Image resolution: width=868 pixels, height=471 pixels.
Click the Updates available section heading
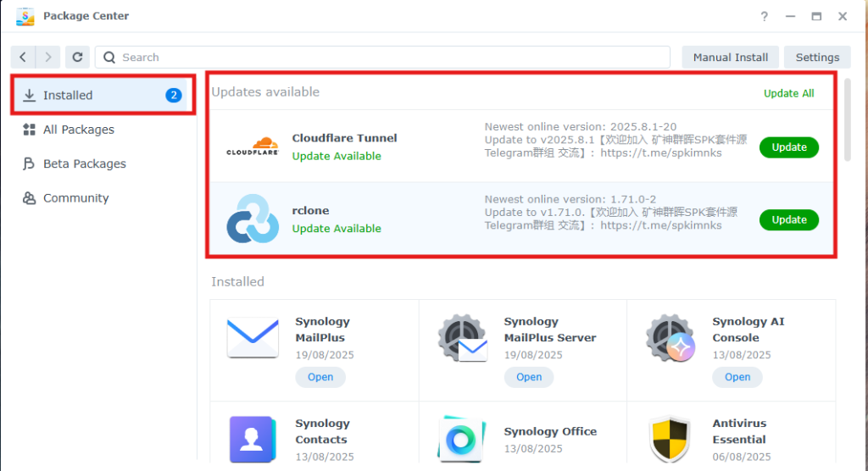click(x=265, y=91)
